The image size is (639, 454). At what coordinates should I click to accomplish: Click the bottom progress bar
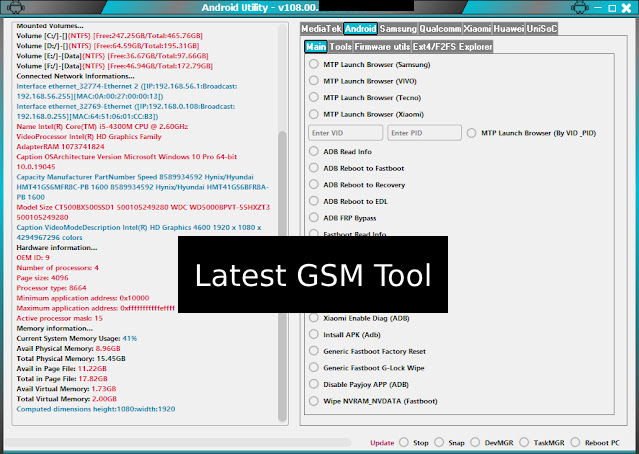coord(178,443)
